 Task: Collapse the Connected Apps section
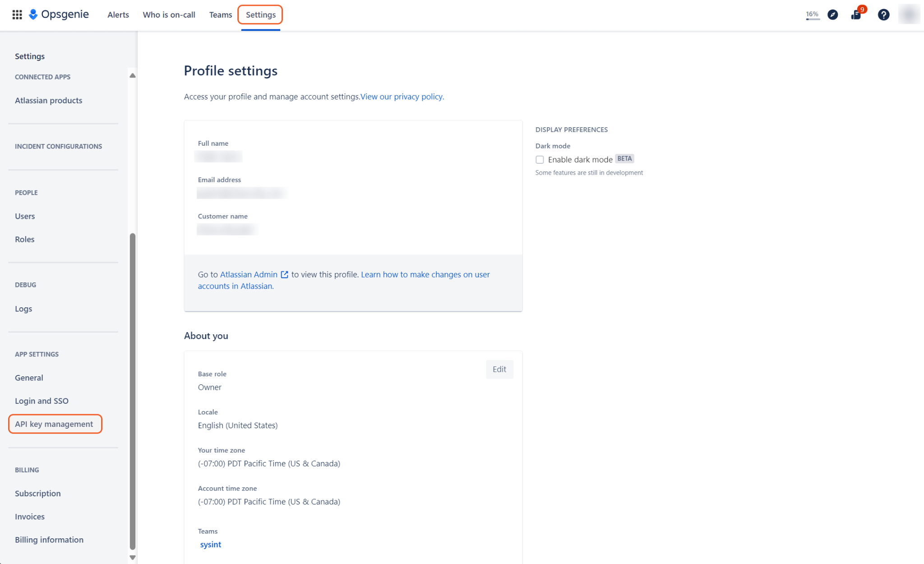pyautogui.click(x=42, y=77)
